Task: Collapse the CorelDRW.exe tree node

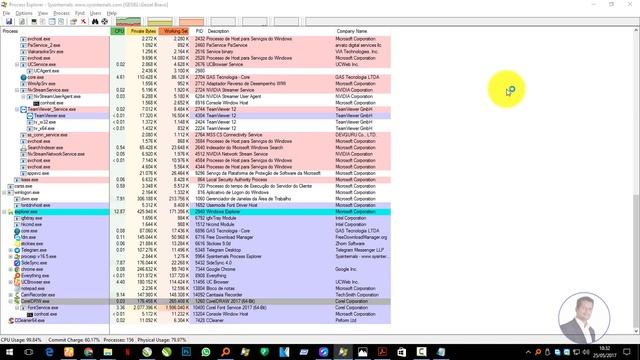Action: point(11,301)
